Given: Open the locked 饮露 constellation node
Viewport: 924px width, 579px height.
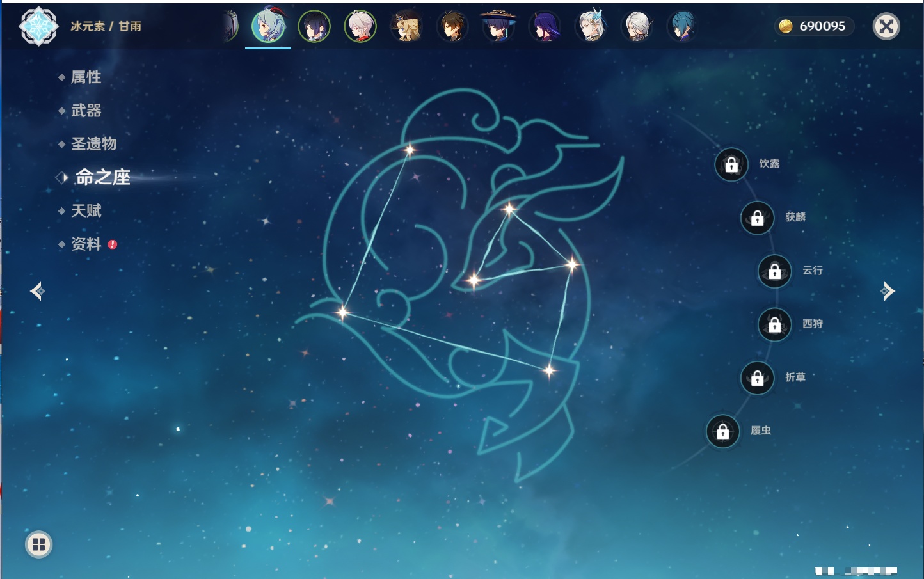Looking at the screenshot, I should [731, 164].
